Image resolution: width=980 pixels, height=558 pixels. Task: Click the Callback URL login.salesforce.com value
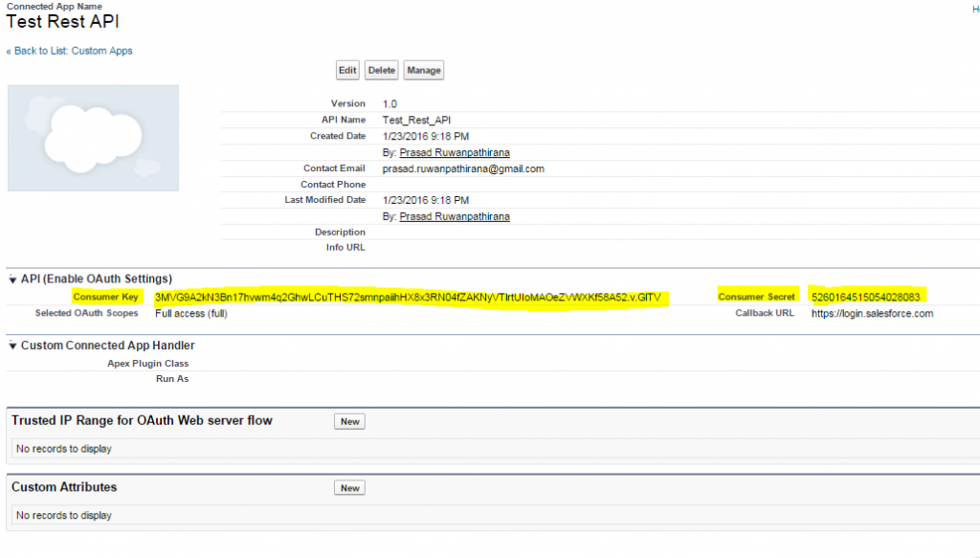872,313
